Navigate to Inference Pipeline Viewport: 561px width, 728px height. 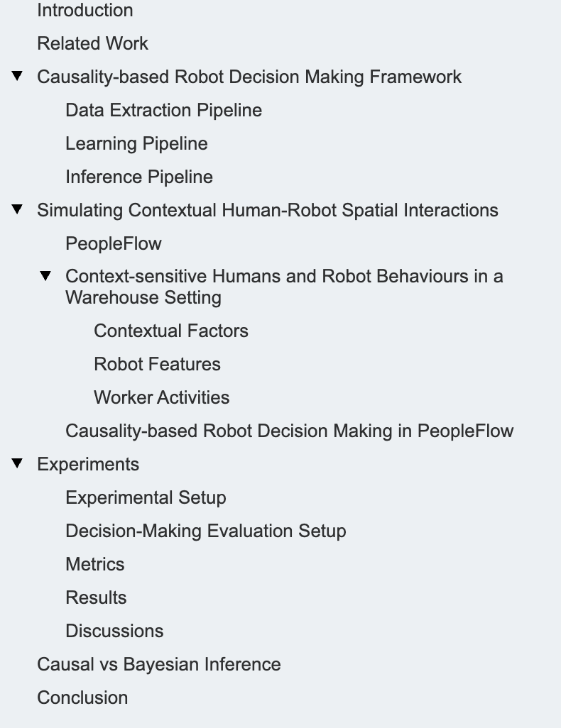[x=138, y=177]
